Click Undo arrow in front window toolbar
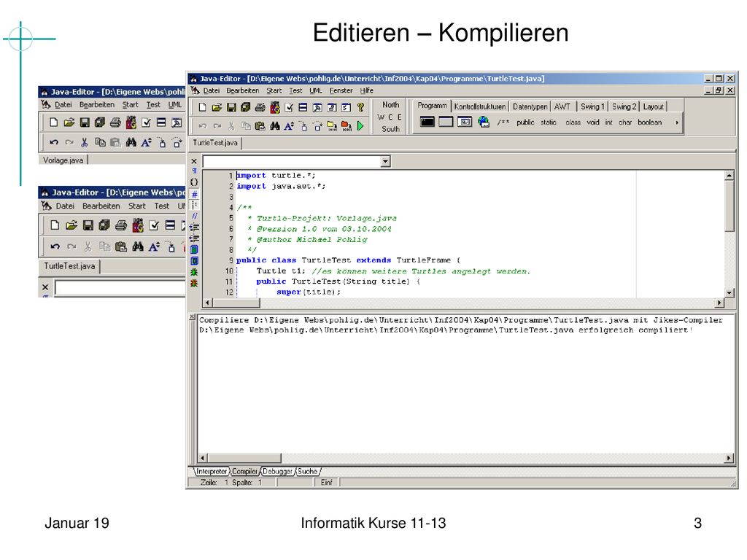The height and width of the screenshot is (560, 747). [x=203, y=126]
